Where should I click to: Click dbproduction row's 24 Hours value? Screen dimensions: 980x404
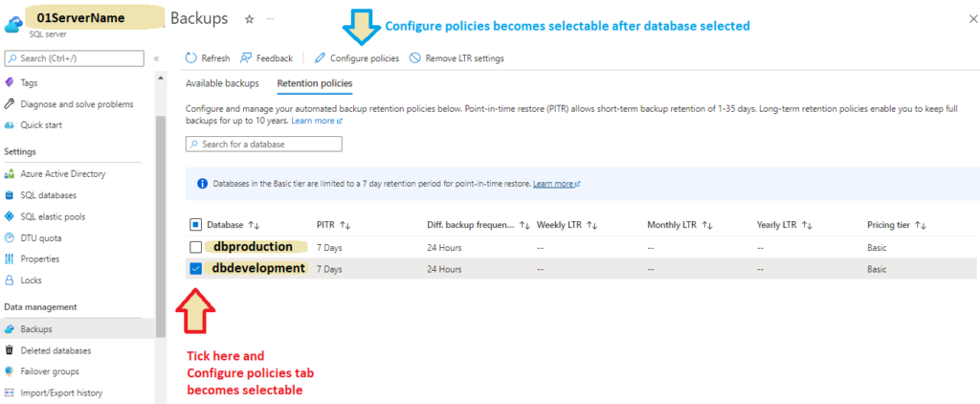point(444,248)
